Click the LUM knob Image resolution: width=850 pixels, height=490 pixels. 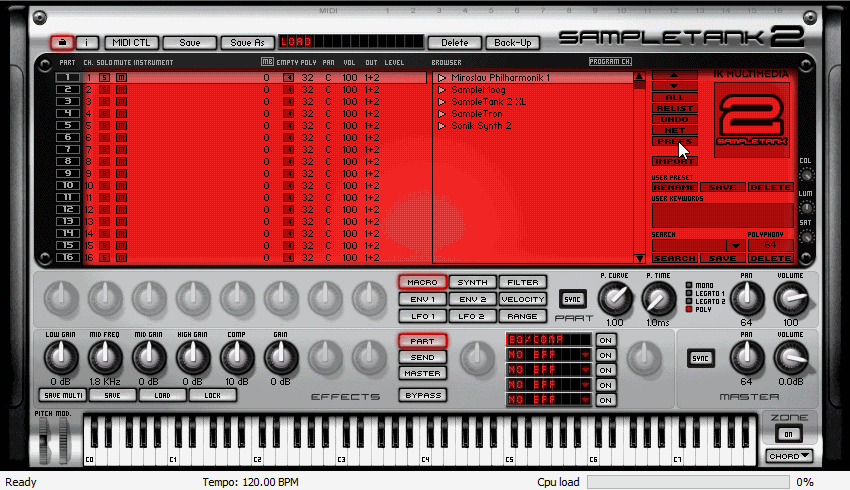click(x=806, y=208)
